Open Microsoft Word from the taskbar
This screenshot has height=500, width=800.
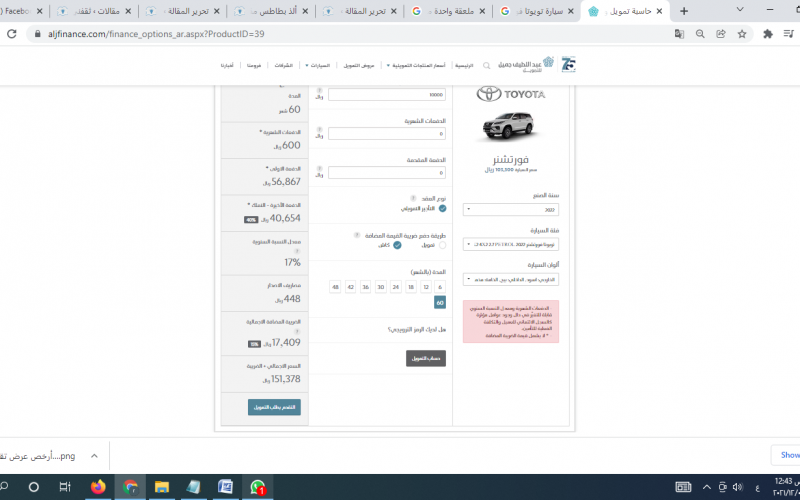tap(225, 487)
